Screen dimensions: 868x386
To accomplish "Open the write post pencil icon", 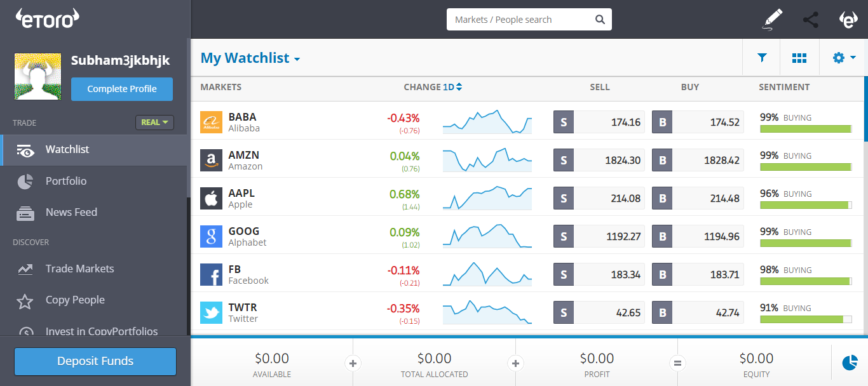I will pos(773,20).
